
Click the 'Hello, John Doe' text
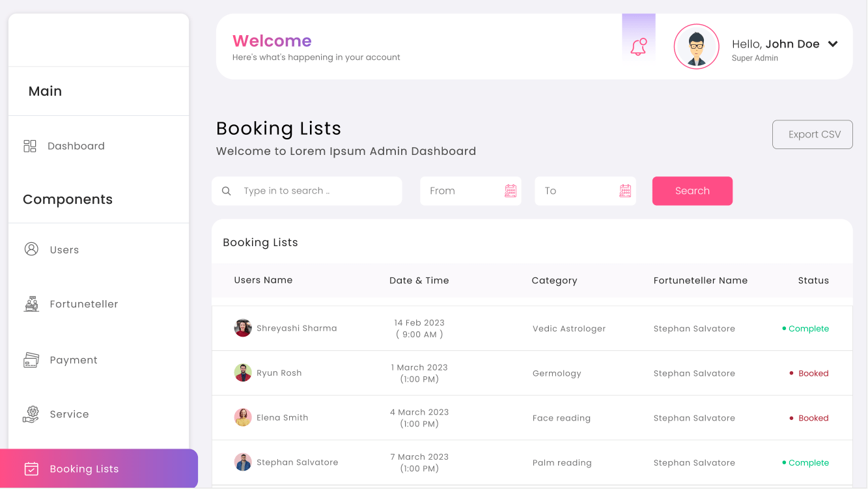(776, 44)
